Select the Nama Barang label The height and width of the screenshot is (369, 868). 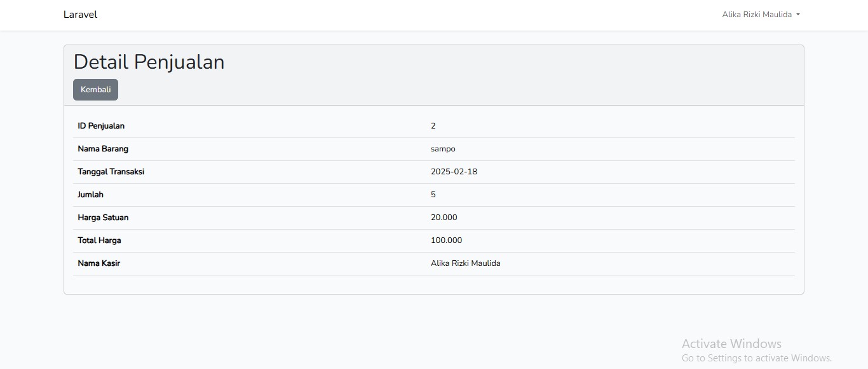(103, 149)
